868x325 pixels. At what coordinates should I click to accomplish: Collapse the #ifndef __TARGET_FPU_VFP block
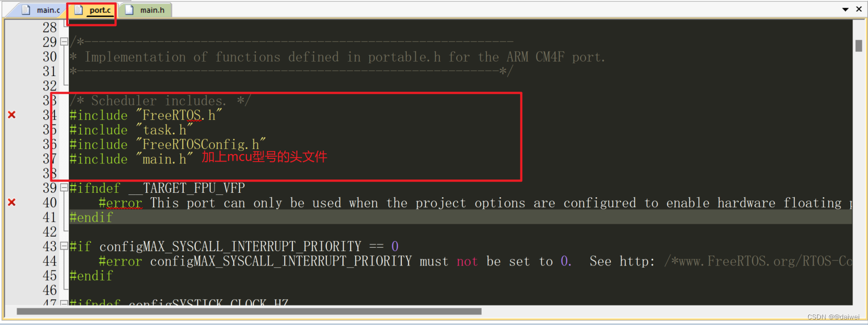tap(64, 188)
